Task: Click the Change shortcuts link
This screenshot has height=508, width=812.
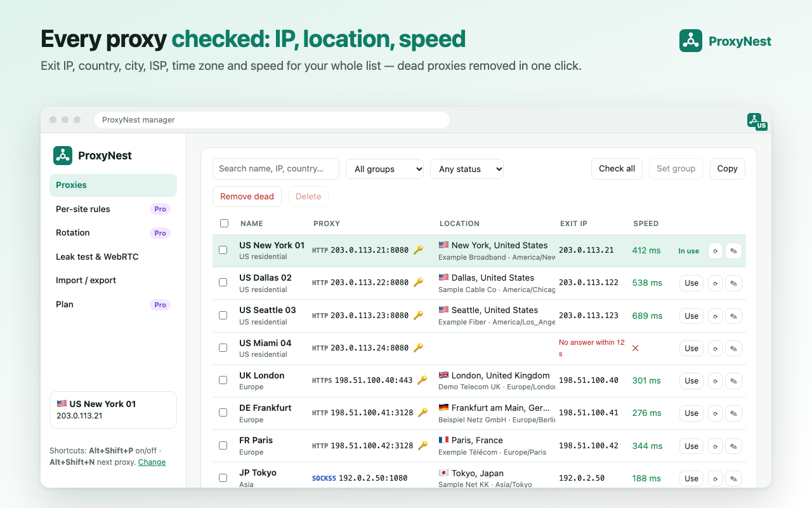Action: click(x=152, y=462)
